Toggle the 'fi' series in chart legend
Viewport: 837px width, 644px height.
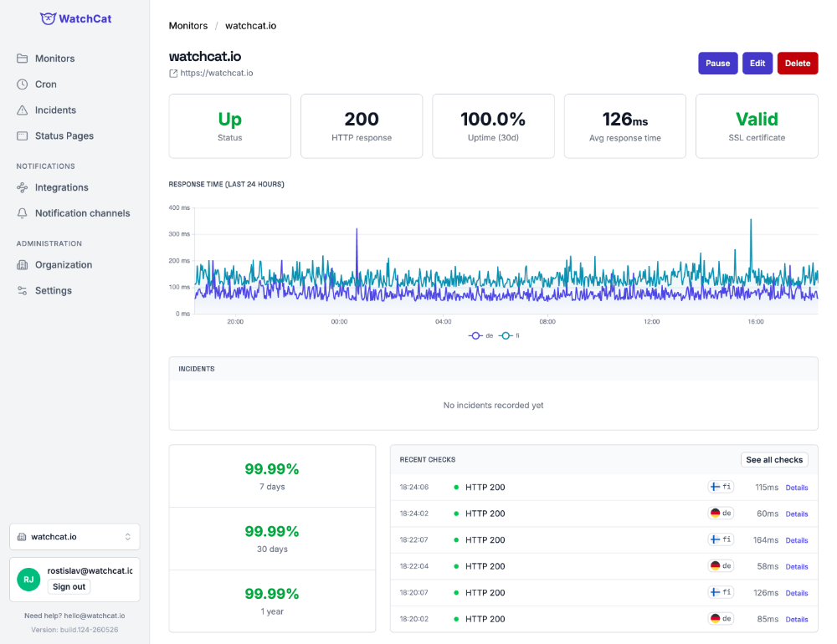(509, 335)
